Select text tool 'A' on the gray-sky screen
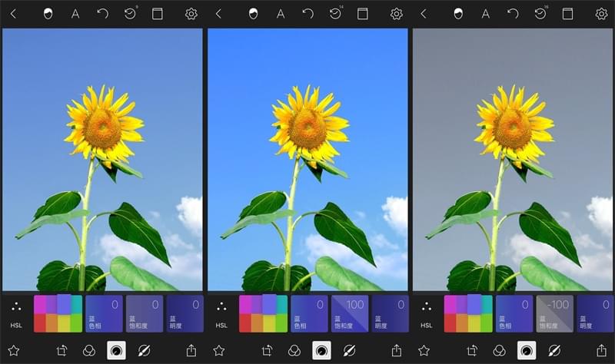Screen dimensions: 615x364 click(486, 14)
